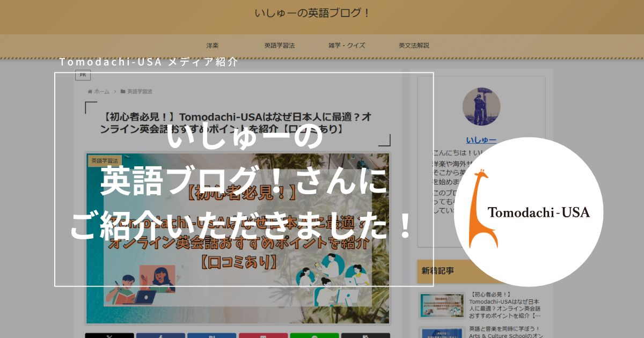Click the PR label above the article
Image resolution: width=644 pixels, height=338 pixels.
coord(83,75)
